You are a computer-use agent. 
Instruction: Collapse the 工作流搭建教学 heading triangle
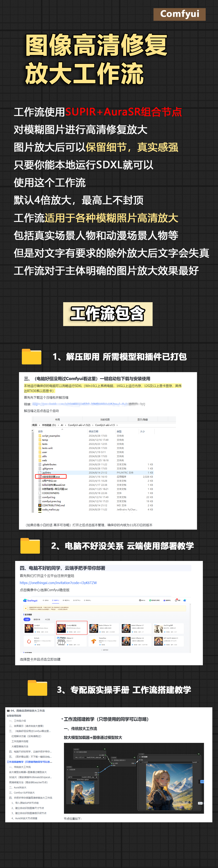62,719
